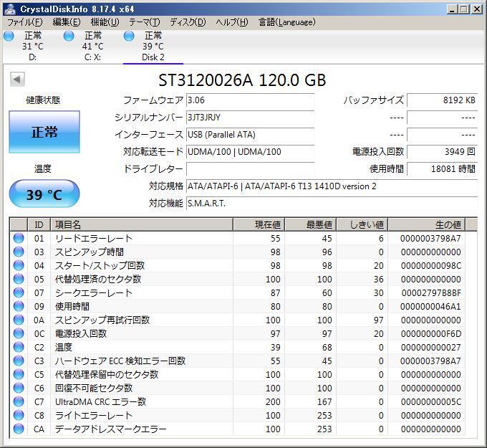
Task: Click status orb for ID 04 row
Action: coord(19,265)
